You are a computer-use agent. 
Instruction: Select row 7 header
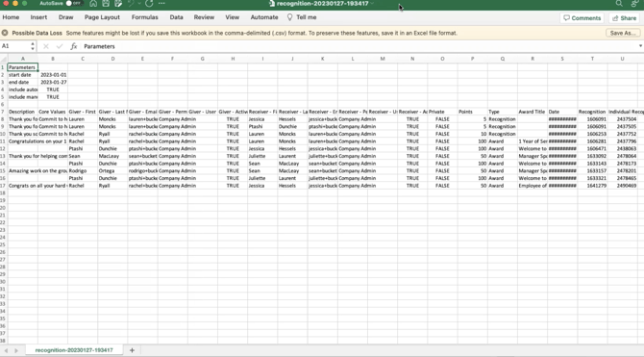pos(3,112)
